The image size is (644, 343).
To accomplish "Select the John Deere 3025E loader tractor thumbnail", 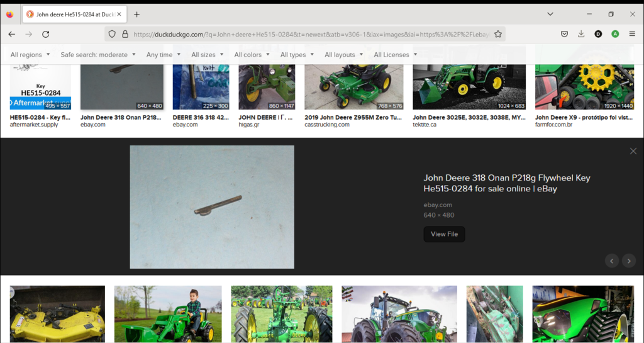I will pyautogui.click(x=469, y=86).
